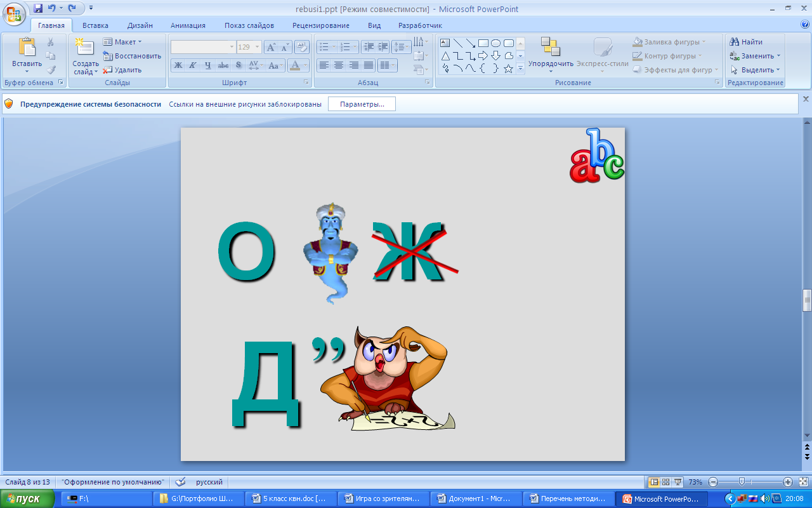
Task: Click the Восстановить button
Action: coord(132,56)
